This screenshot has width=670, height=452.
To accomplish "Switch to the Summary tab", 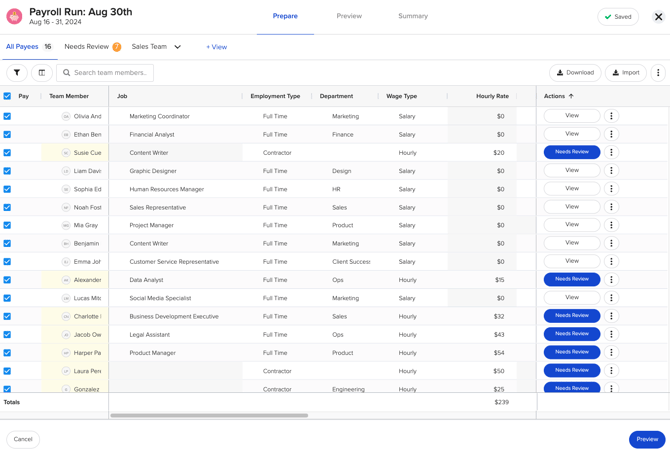I will (412, 16).
